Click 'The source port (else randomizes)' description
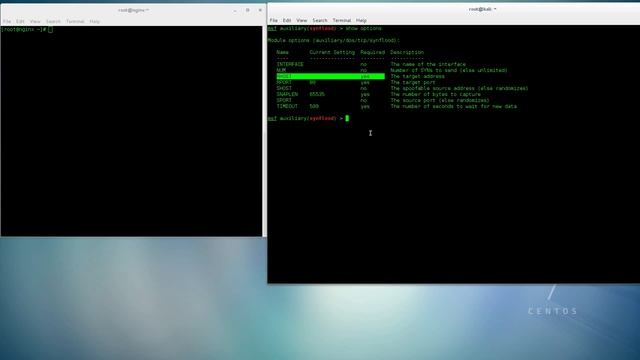Screen dimensions: 640x360 click(440, 100)
